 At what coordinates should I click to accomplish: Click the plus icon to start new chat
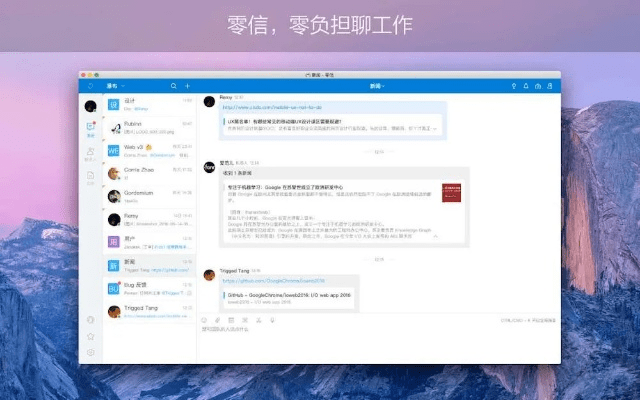(x=187, y=86)
